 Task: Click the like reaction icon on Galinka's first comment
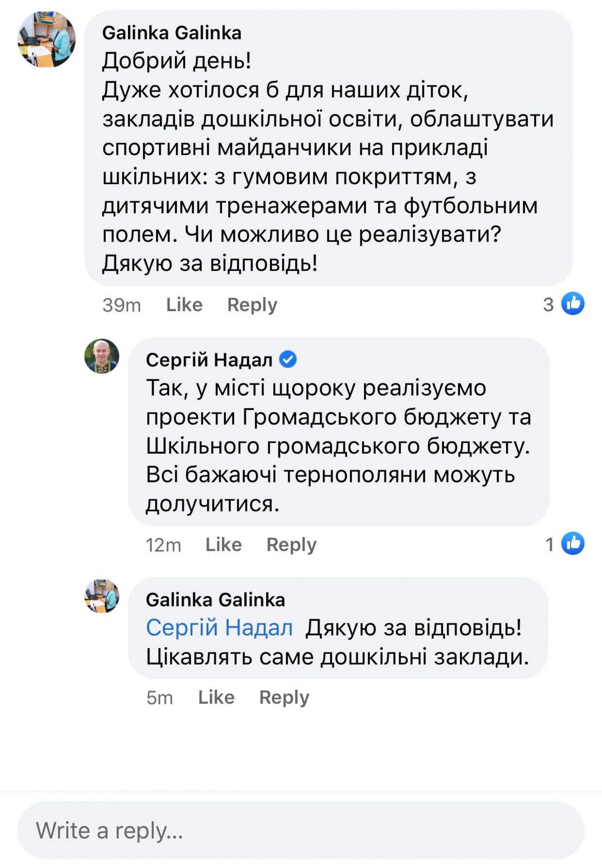[x=573, y=304]
